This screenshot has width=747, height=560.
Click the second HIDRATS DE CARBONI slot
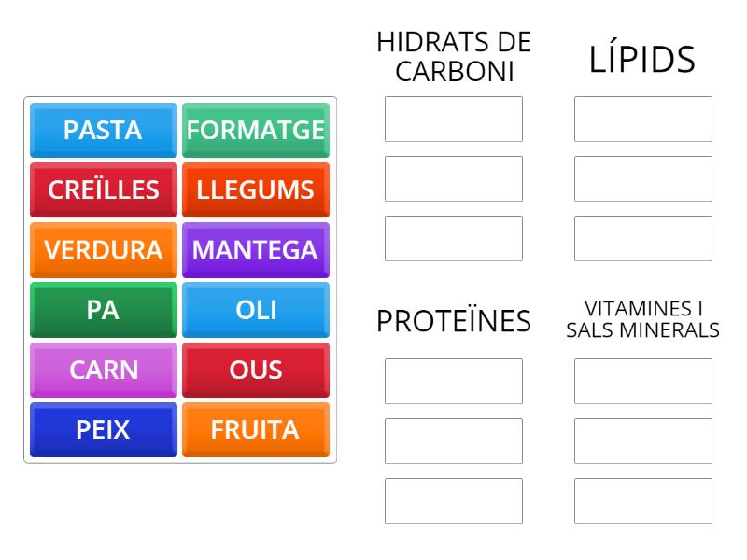pos(454,178)
